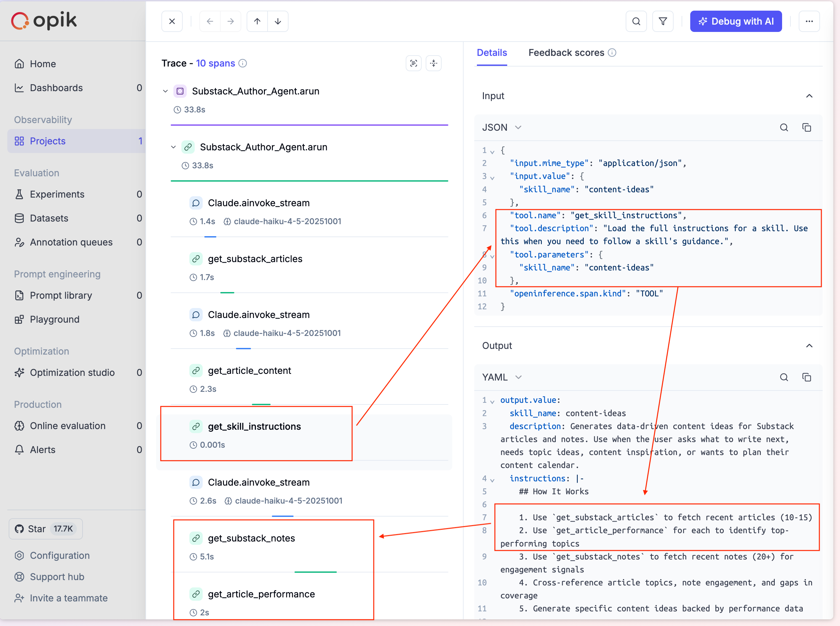Screen dimensions: 840x626
Task: Select the get_substack_notes span
Action: coord(251,538)
